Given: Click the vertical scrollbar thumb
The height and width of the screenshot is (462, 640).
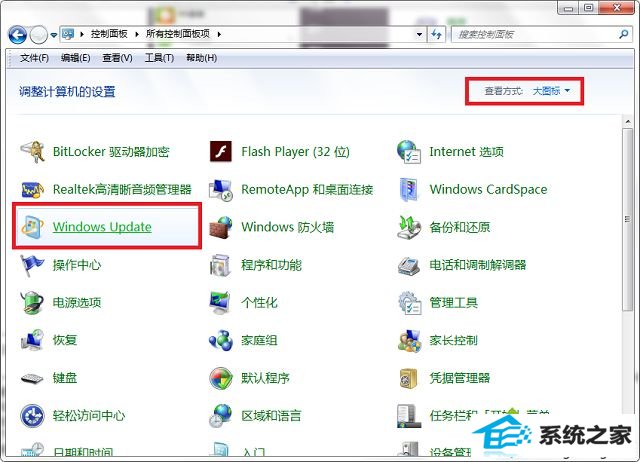Looking at the screenshot, I should [627, 220].
